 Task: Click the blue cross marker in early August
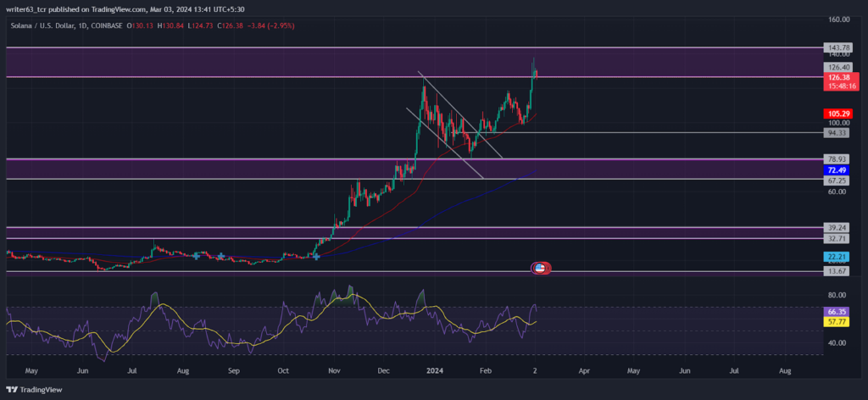click(x=197, y=256)
